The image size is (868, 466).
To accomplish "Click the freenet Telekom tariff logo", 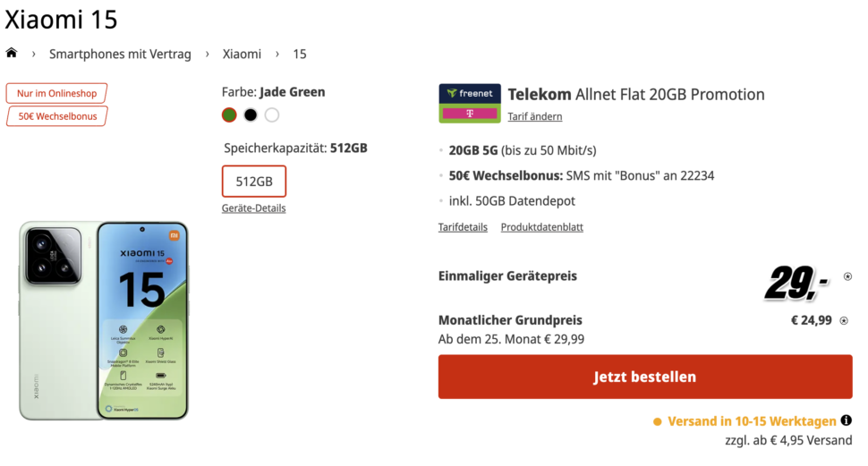I will click(x=470, y=103).
